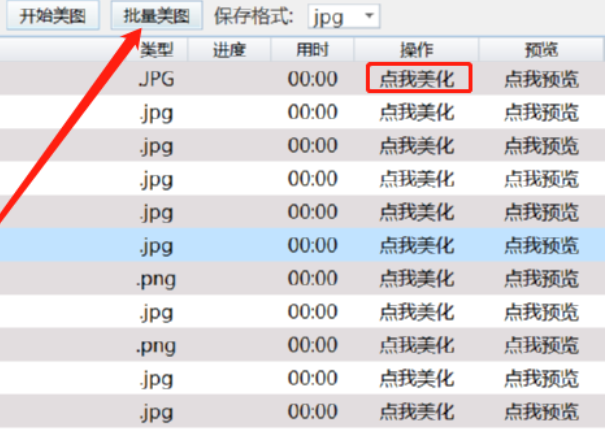Click the 开始美图 button
This screenshot has height=439, width=606.
tap(53, 16)
